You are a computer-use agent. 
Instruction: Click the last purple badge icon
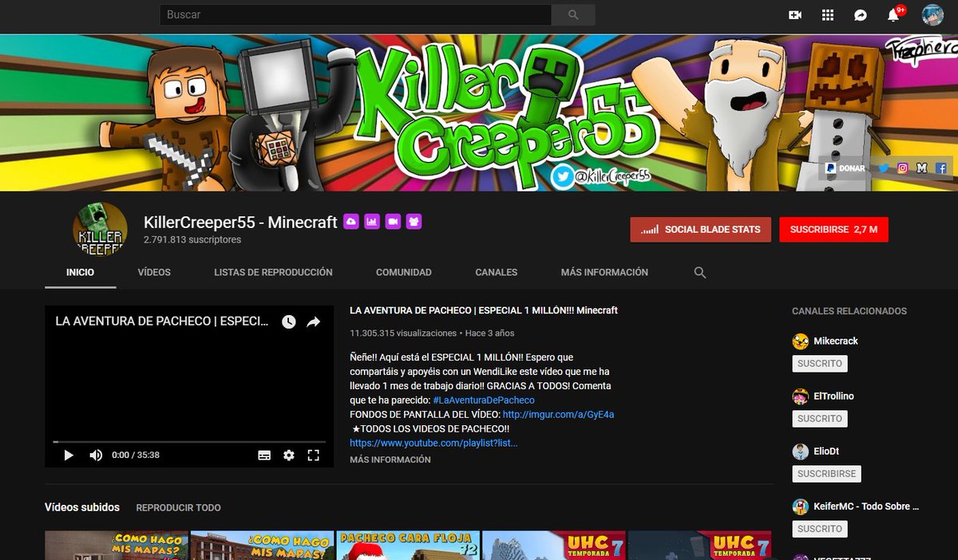[x=414, y=222]
